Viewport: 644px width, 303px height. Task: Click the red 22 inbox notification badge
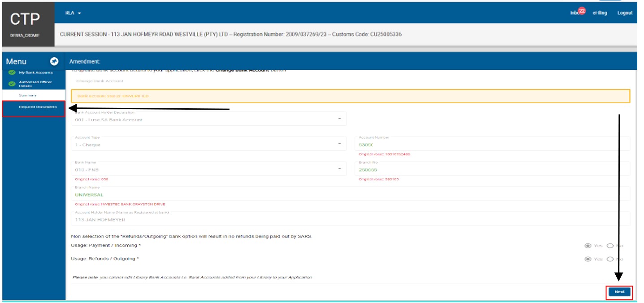[x=582, y=11]
